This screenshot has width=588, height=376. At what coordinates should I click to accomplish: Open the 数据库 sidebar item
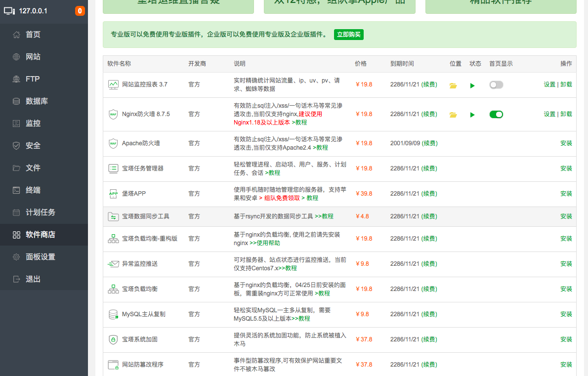pos(44,101)
